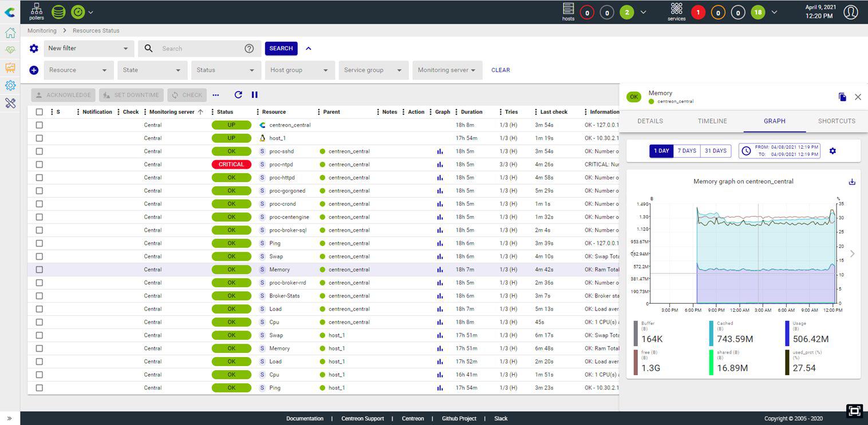Viewport: 868px width, 425px height.
Task: Pause auto-refresh using the pause toggle
Action: (254, 95)
